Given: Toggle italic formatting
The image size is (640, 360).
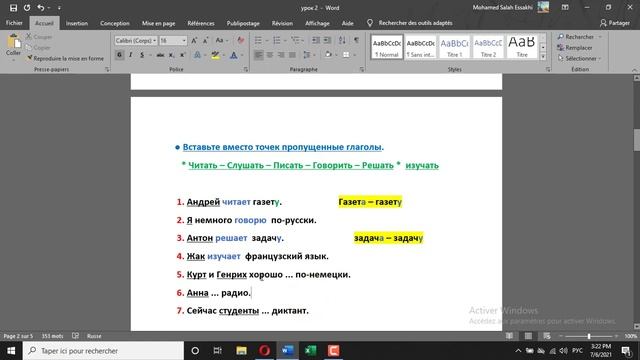Looking at the screenshot, I should point(131,55).
